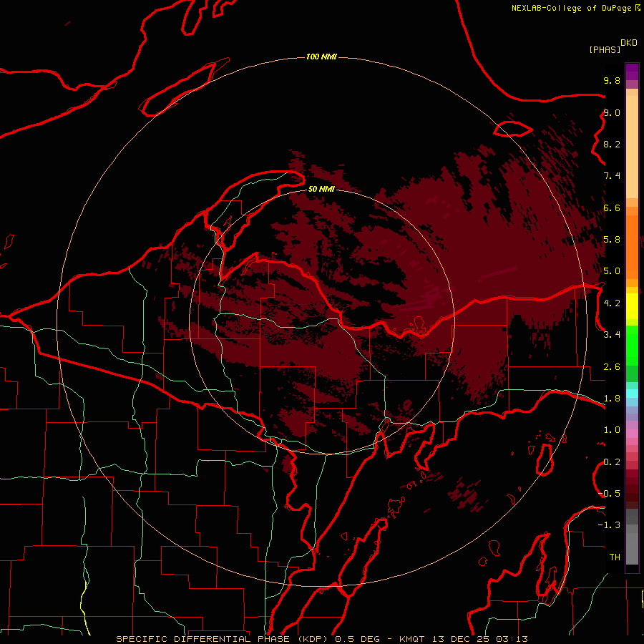Image resolution: width=644 pixels, height=644 pixels.
Task: Click the 13 DEC 25 03:13 timestamp
Action: (x=479, y=639)
